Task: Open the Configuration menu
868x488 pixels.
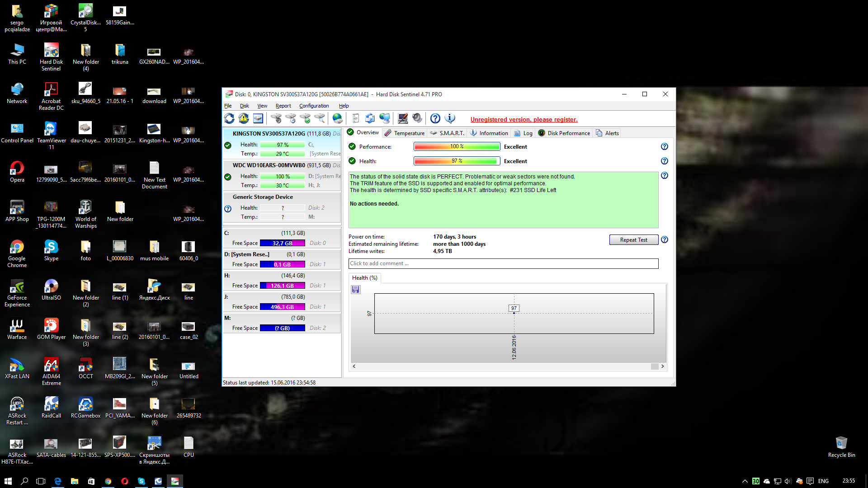Action: point(314,106)
